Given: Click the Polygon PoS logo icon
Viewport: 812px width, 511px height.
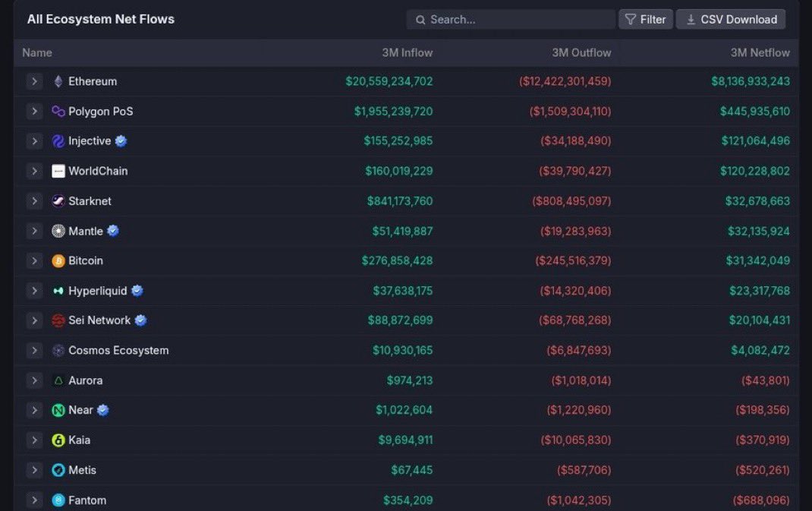Looking at the screenshot, I should (x=58, y=112).
